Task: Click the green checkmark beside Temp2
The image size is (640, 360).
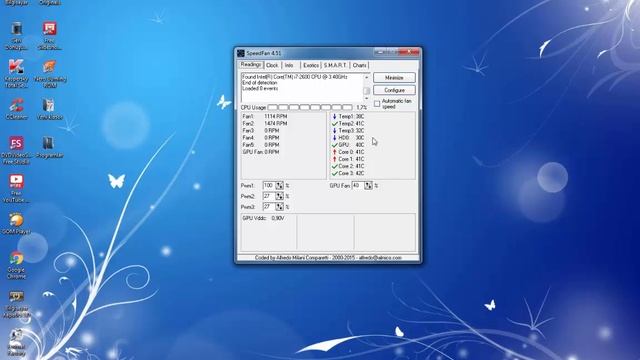Action: 335,124
